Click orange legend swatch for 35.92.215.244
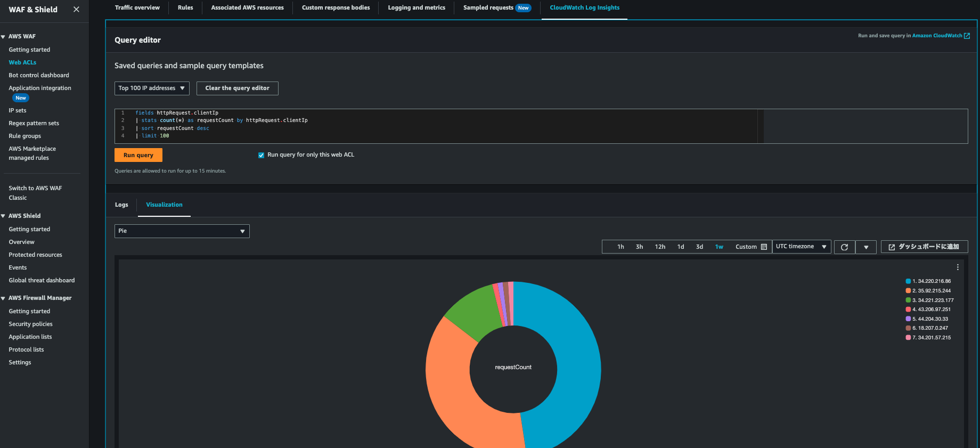 tap(908, 291)
